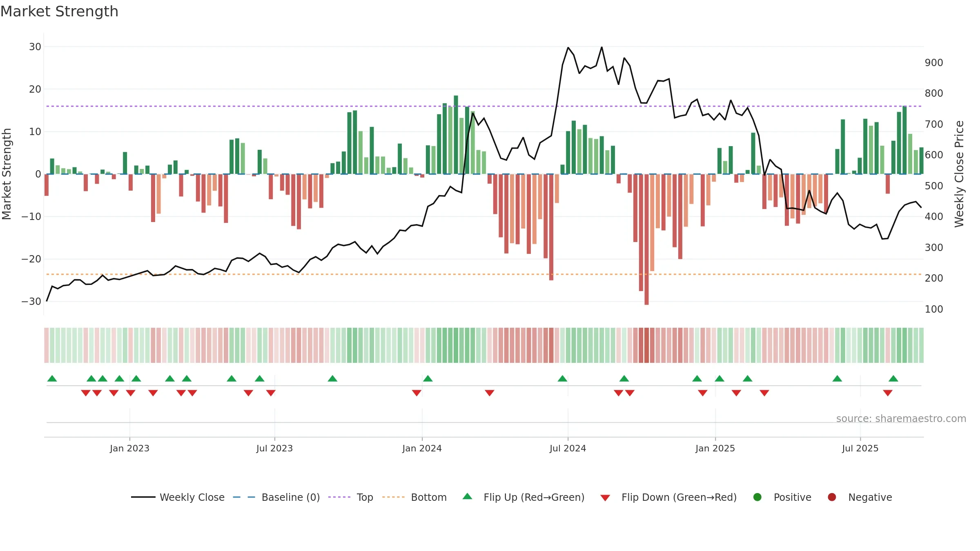The width and height of the screenshot is (980, 551).
Task: Click the Jan 2025 x-axis label
Action: click(715, 449)
